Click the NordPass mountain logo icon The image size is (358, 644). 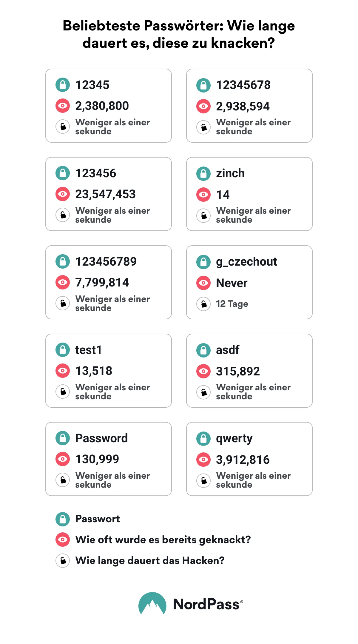(x=152, y=603)
